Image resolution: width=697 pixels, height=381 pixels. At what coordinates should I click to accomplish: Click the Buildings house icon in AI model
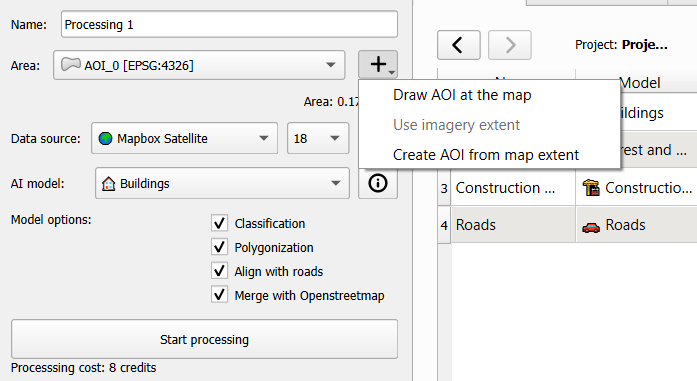[108, 184]
